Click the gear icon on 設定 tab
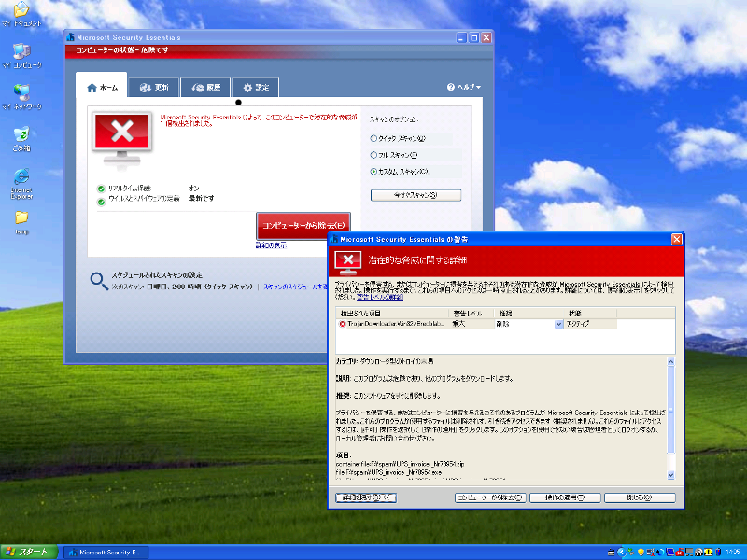The image size is (747, 560). [247, 88]
